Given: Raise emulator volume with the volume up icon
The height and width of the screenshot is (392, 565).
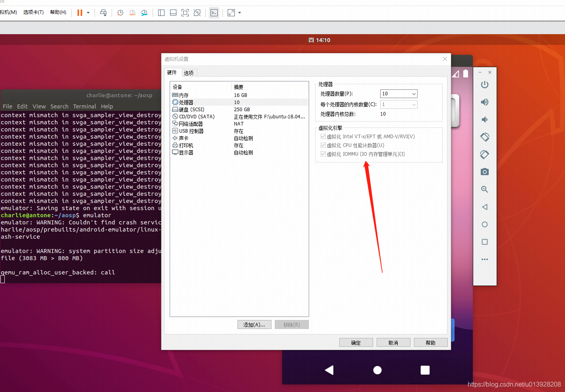Looking at the screenshot, I should [485, 102].
